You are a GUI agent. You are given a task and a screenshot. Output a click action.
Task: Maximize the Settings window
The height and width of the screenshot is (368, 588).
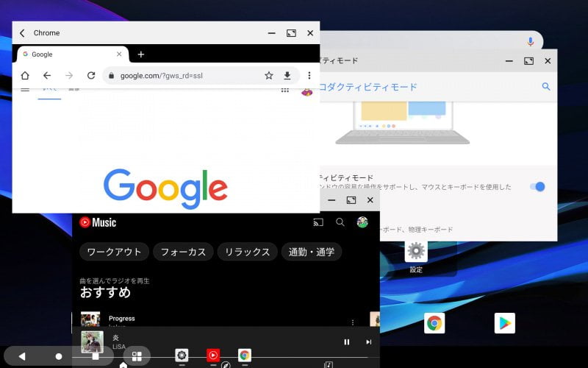[x=528, y=61]
